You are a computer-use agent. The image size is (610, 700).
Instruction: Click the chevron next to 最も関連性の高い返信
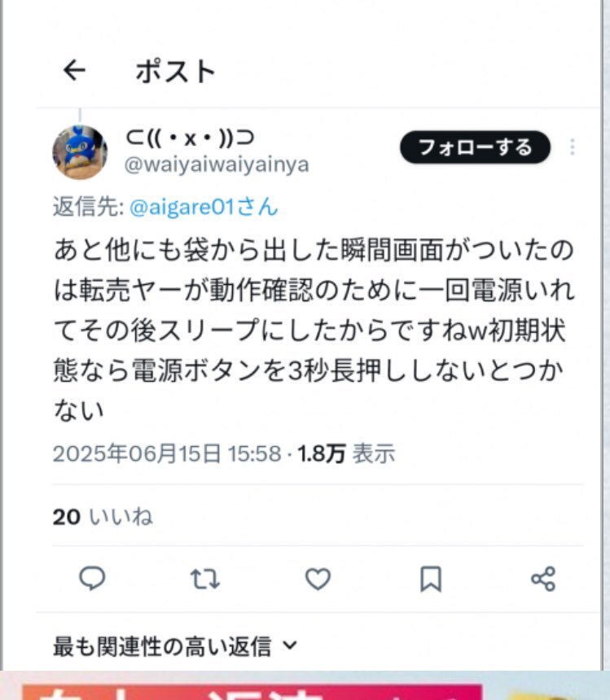tap(290, 645)
